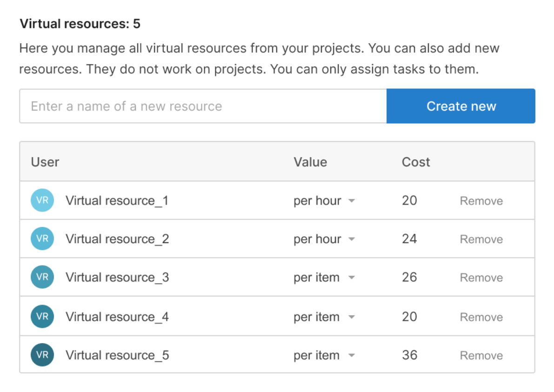Click the new resource name input field

[200, 106]
